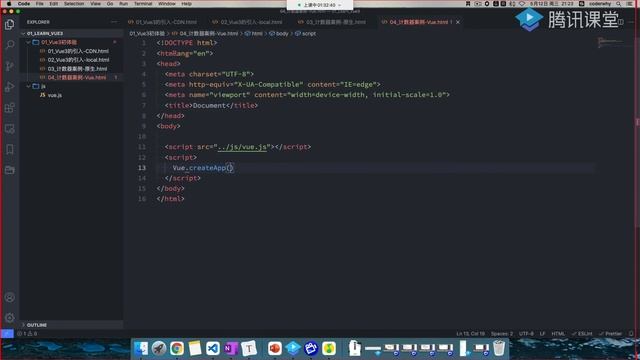Select encoding UTF-8 in status bar
Image resolution: width=640 pixels, height=360 pixels.
point(526,333)
